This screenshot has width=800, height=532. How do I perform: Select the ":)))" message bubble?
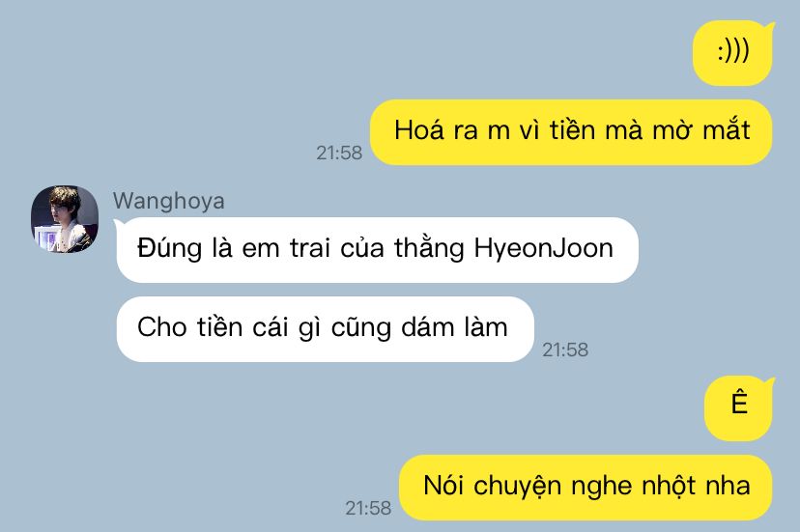pyautogui.click(x=732, y=52)
